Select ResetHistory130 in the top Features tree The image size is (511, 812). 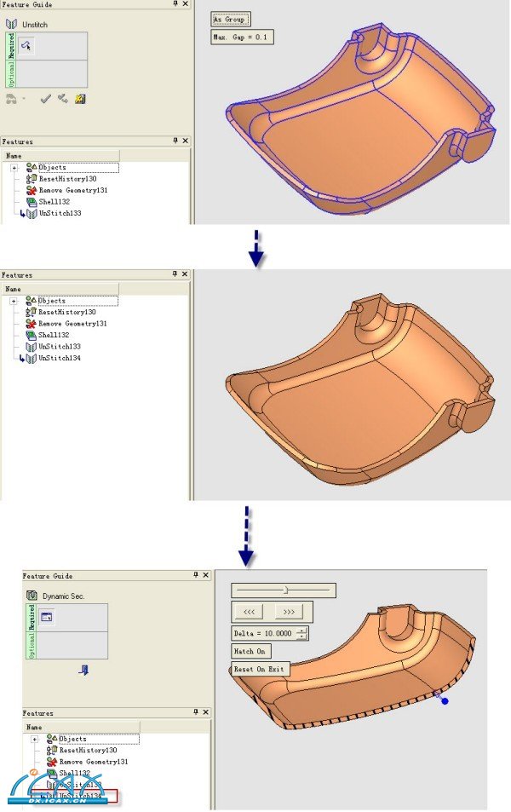68,179
